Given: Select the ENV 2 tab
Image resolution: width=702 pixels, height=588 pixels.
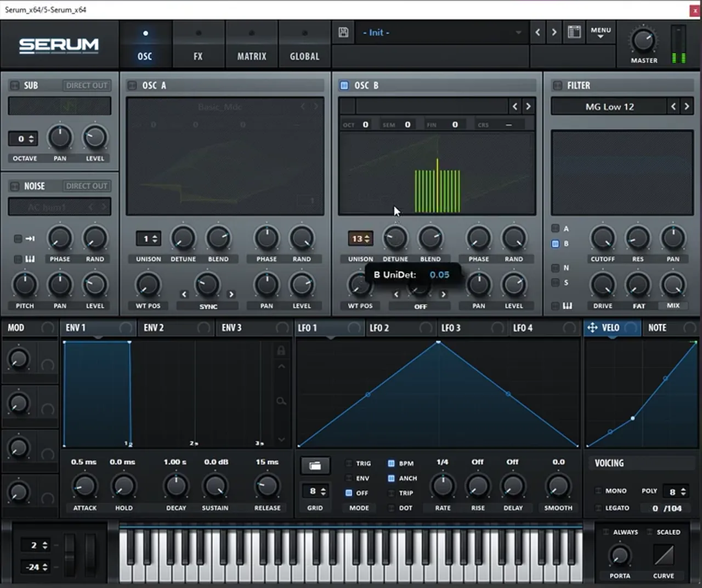Looking at the screenshot, I should [x=176, y=327].
